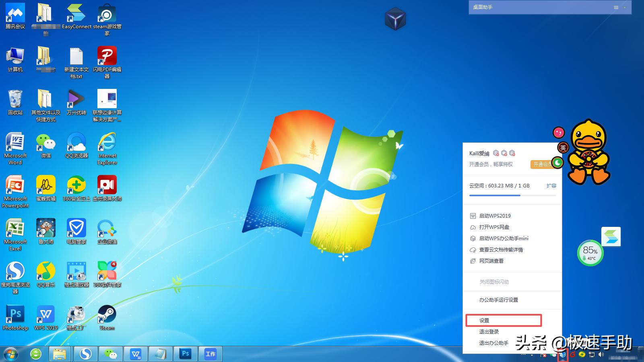This screenshot has width=644, height=362.
Task: Open the 桌面助手 hamburger menu
Action: (616, 7)
